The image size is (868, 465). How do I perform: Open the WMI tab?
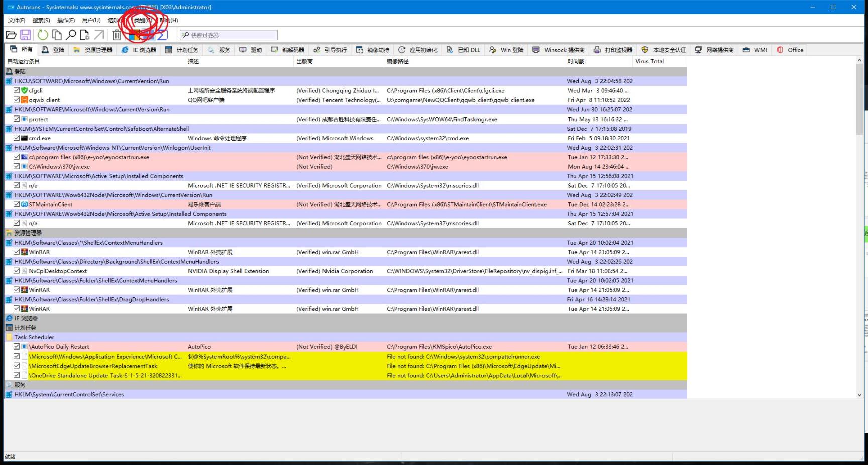(x=755, y=50)
